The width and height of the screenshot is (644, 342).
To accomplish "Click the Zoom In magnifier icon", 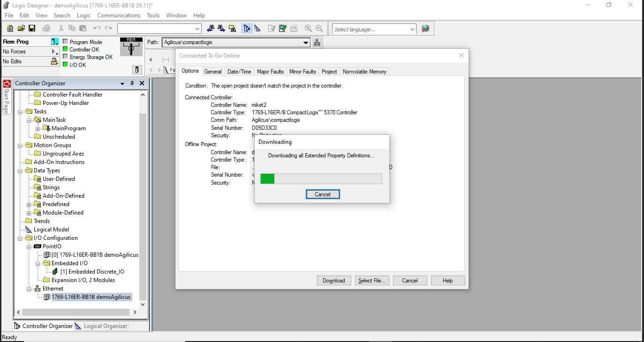I will [x=308, y=29].
